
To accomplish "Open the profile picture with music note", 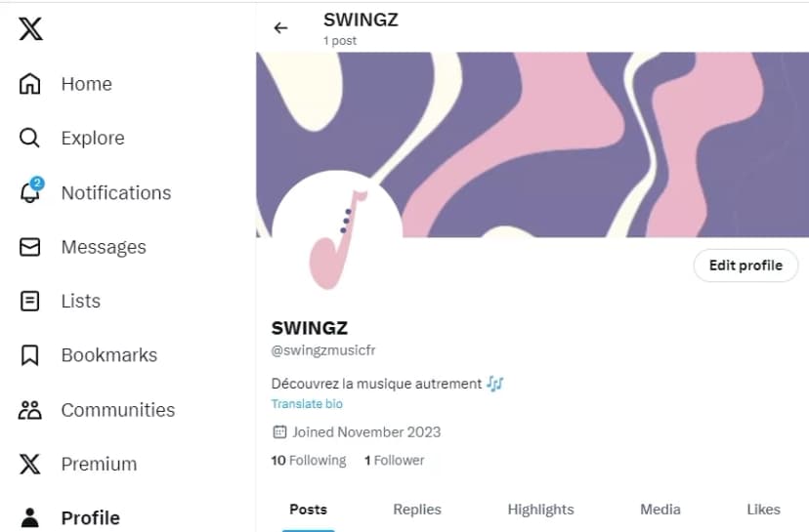I will click(336, 238).
